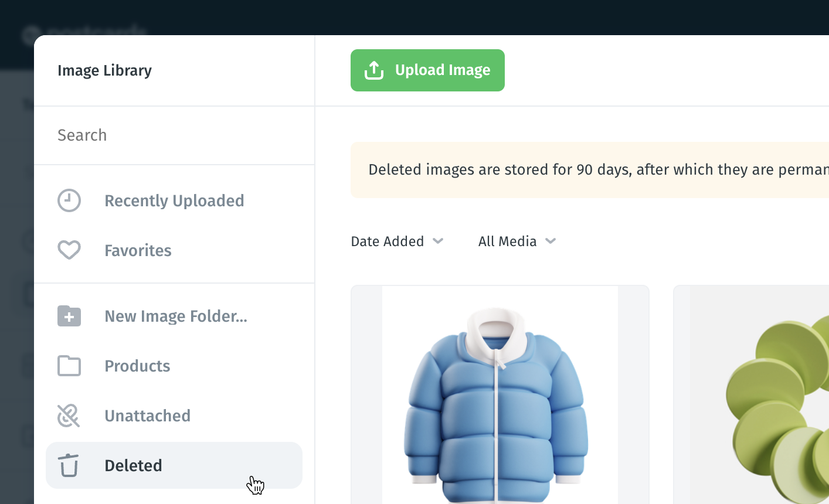Viewport: 829px width, 504px height.
Task: Click the deleted images 90 days notice
Action: pyautogui.click(x=590, y=170)
